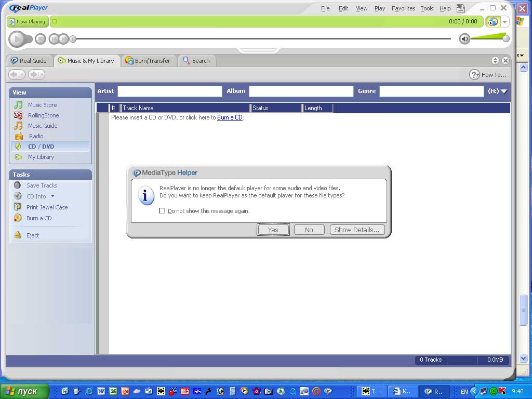The width and height of the screenshot is (532, 399).
Task: Click the Print Jewel Case task
Action: (x=47, y=207)
